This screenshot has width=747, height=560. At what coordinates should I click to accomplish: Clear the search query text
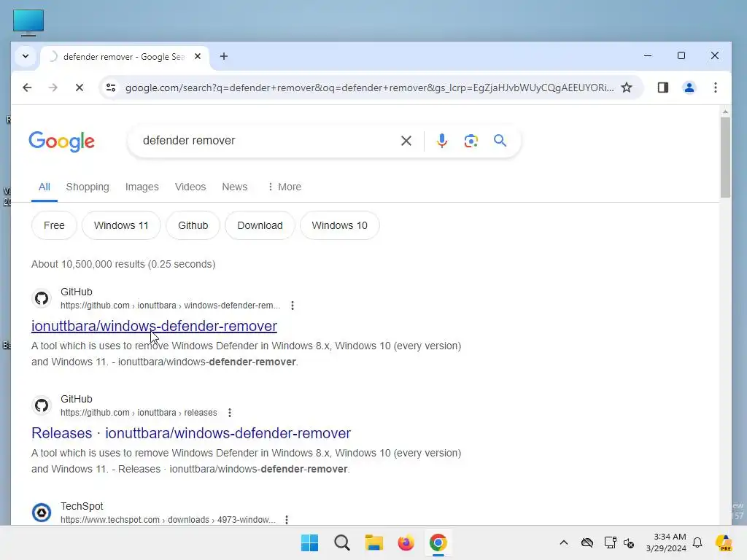click(x=406, y=141)
